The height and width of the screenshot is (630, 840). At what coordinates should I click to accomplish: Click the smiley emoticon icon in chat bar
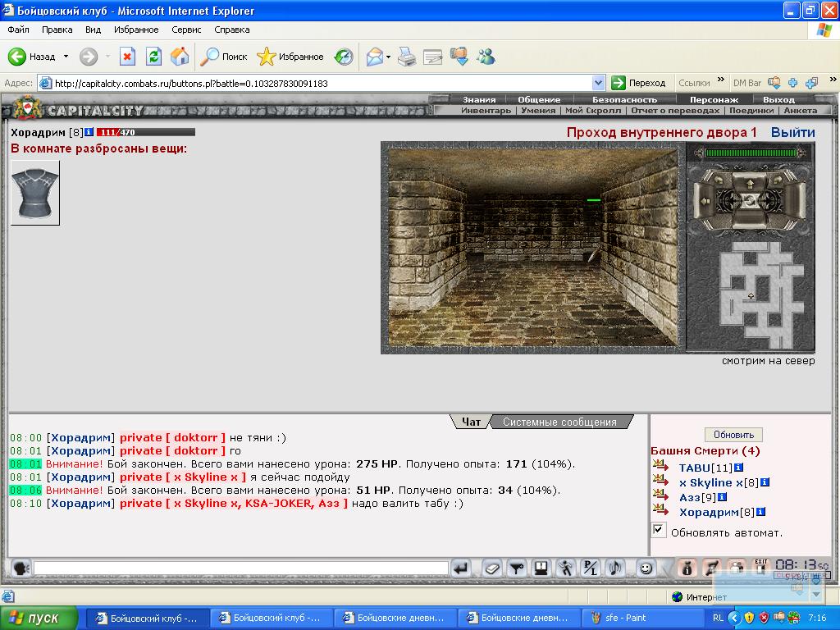646,568
